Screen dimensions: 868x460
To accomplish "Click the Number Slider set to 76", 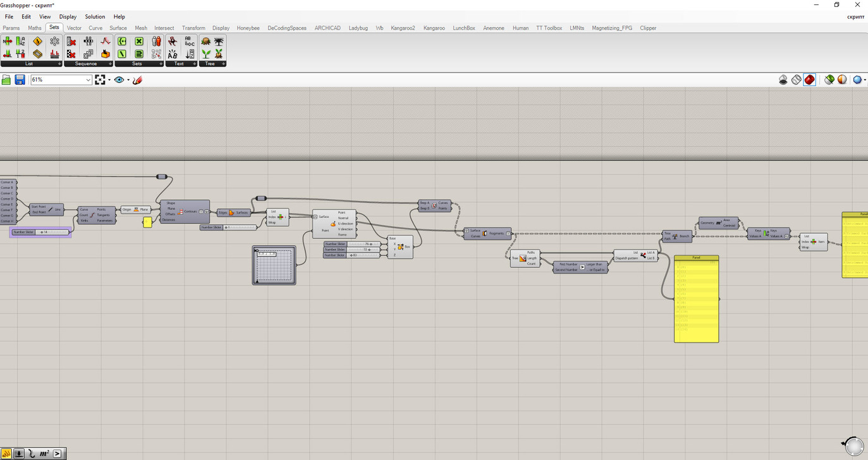I will pyautogui.click(x=352, y=244).
